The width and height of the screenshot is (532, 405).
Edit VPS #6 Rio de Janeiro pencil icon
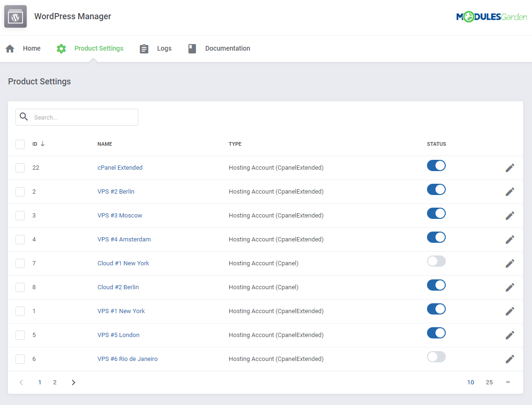(x=510, y=359)
